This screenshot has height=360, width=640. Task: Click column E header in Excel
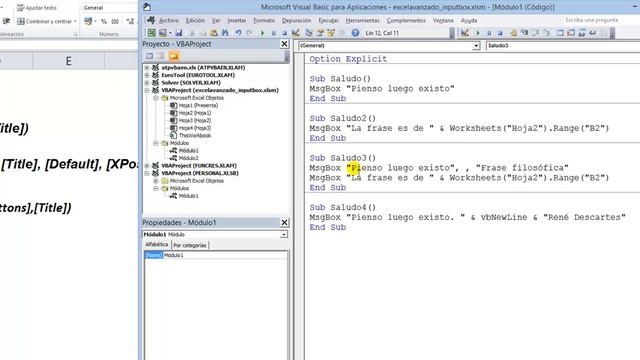click(x=68, y=61)
